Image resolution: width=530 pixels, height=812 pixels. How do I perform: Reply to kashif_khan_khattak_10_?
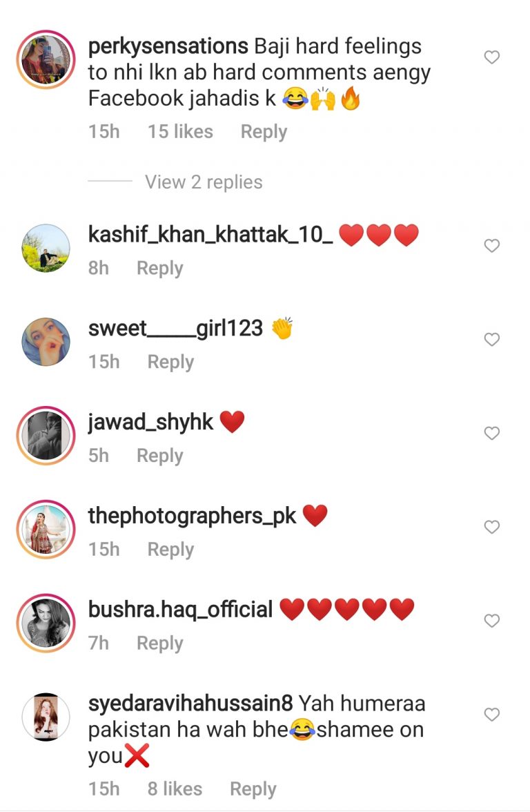(159, 268)
